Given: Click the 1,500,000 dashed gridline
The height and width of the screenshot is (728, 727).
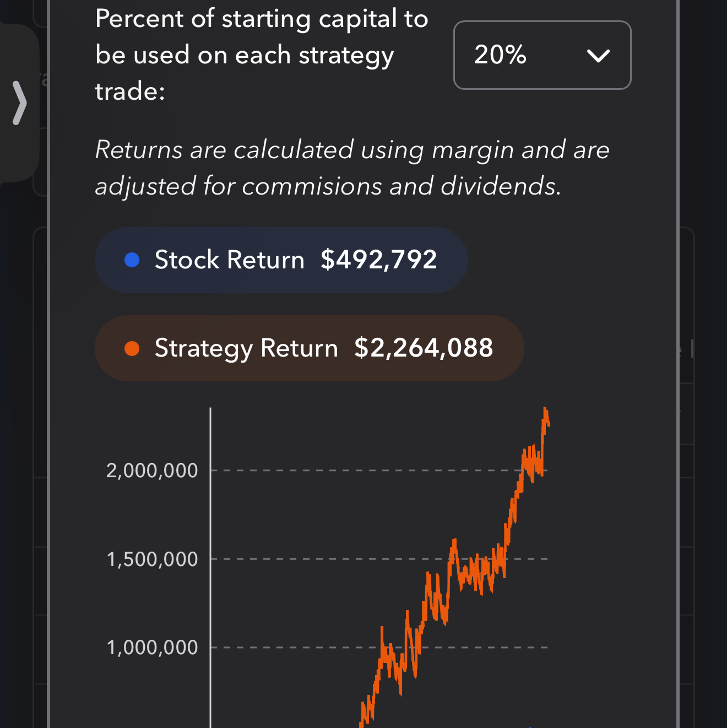Looking at the screenshot, I should click(330, 559).
